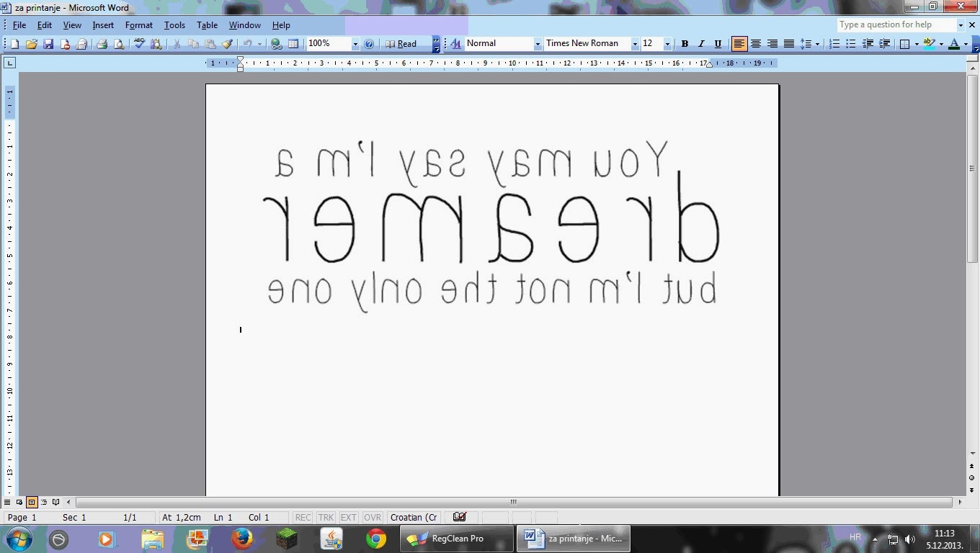The height and width of the screenshot is (553, 980).
Task: Open the border style dropdown arrow
Action: pos(916,44)
